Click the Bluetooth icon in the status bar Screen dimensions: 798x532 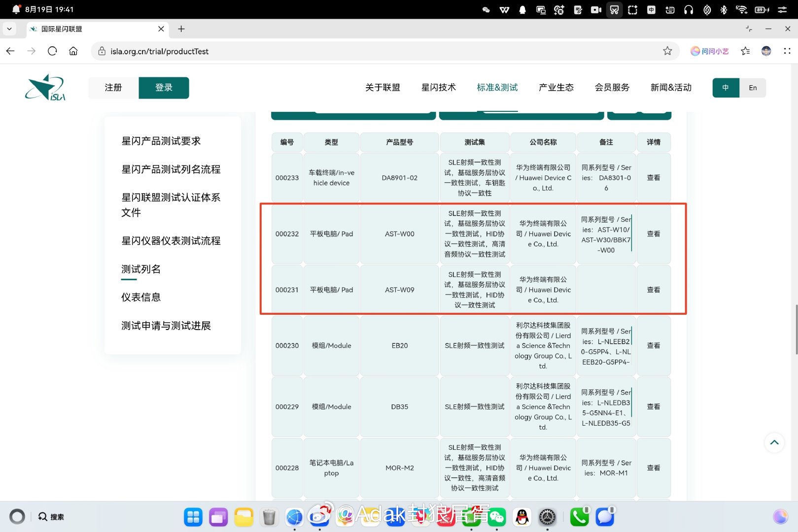[724, 9]
